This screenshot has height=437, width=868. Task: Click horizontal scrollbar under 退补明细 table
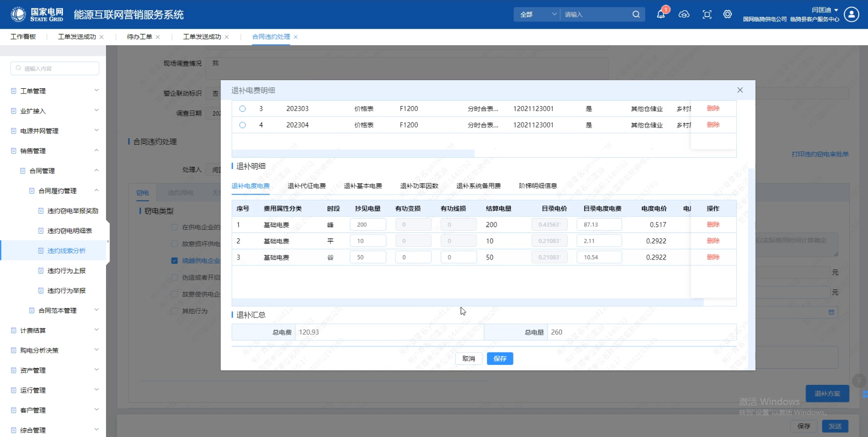[467, 302]
